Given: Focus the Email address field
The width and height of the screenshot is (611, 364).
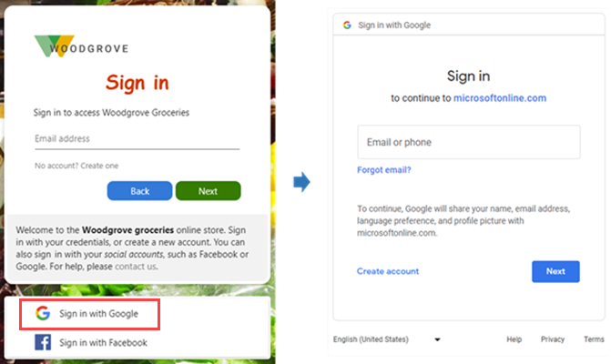Looking at the screenshot, I should point(137,139).
